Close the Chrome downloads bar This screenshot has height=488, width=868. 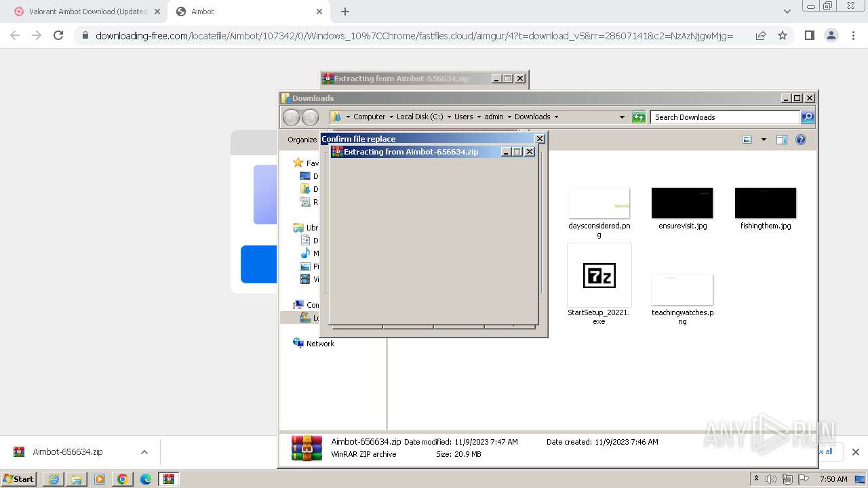(855, 452)
